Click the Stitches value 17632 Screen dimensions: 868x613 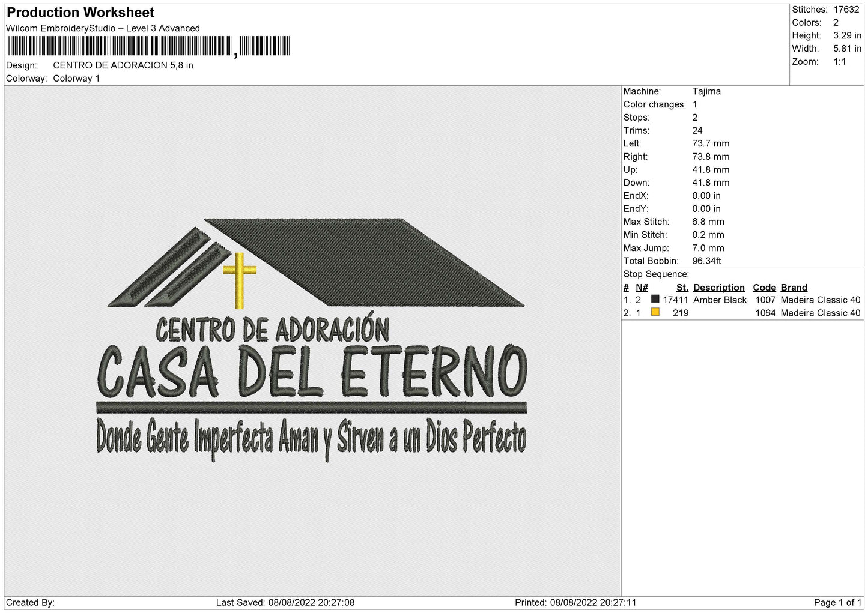(846, 10)
